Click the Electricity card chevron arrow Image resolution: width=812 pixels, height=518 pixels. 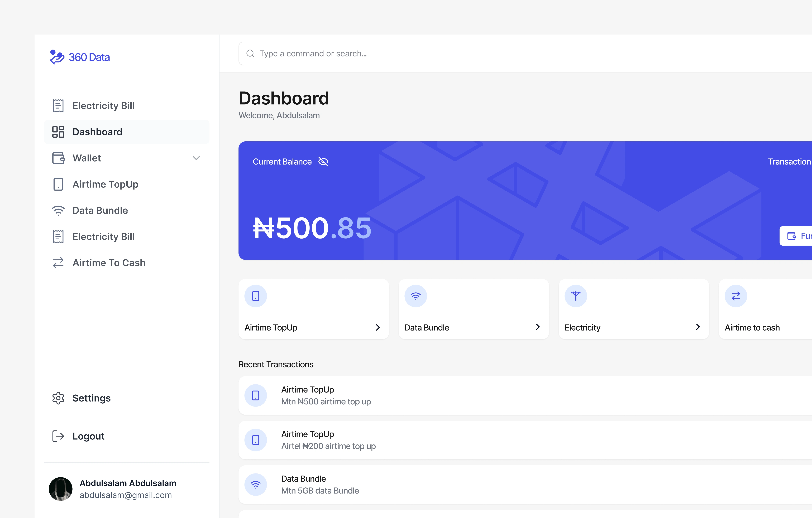[698, 327]
